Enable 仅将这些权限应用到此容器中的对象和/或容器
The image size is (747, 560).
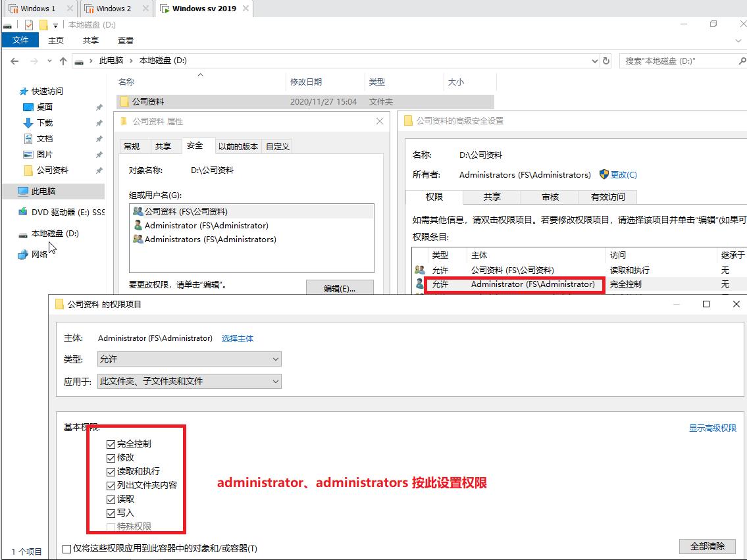pos(66,548)
